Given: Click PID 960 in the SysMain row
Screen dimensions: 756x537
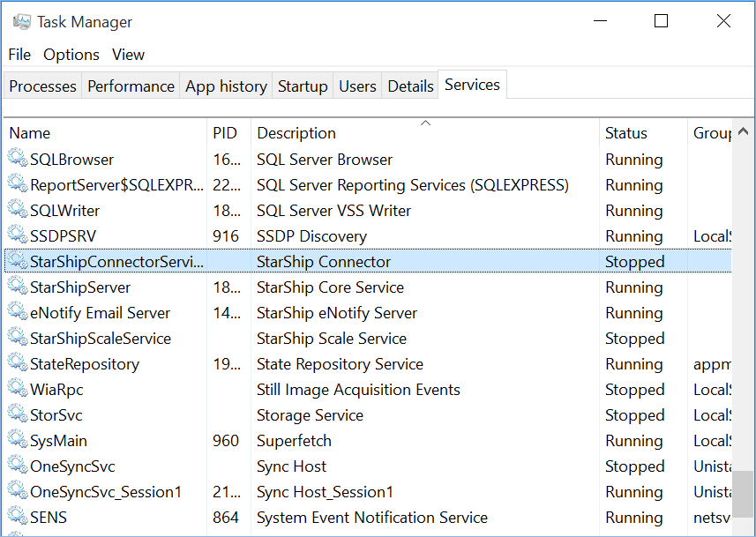Looking at the screenshot, I should [x=226, y=441].
